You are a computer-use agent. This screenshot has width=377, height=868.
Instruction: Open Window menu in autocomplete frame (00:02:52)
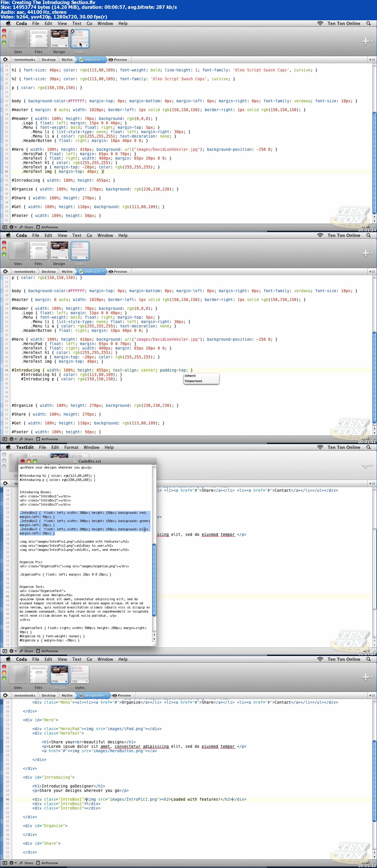(x=105, y=235)
